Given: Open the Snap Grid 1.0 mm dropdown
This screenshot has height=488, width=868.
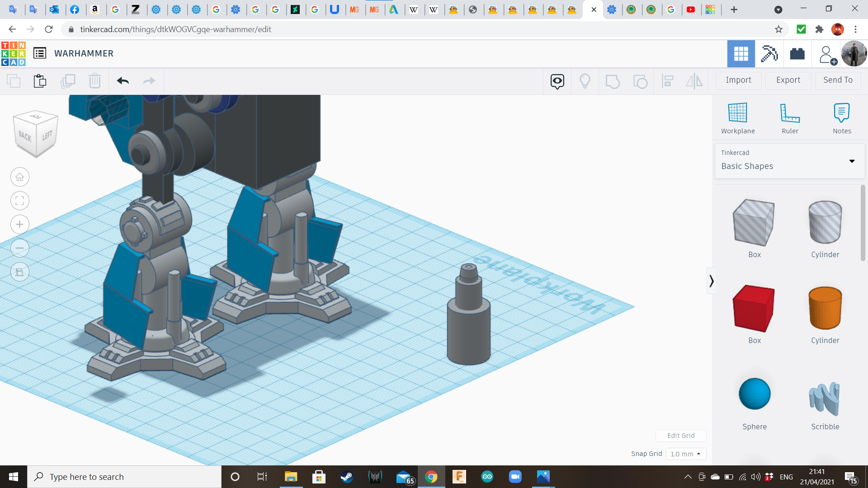Looking at the screenshot, I should coord(685,454).
